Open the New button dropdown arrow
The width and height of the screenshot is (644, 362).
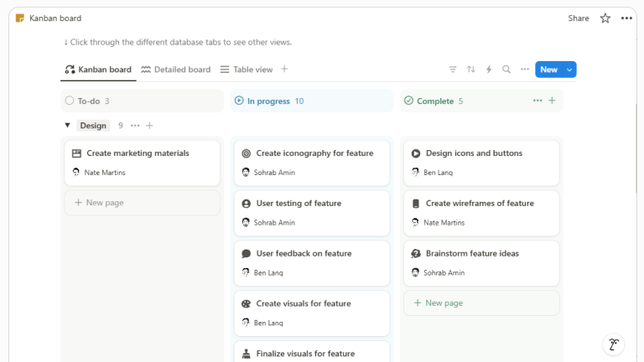pos(569,70)
